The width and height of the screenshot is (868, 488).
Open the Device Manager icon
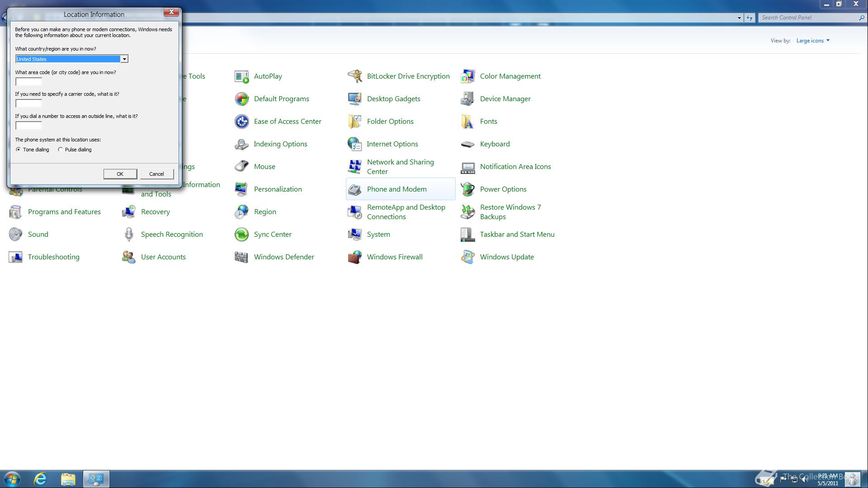coord(467,99)
